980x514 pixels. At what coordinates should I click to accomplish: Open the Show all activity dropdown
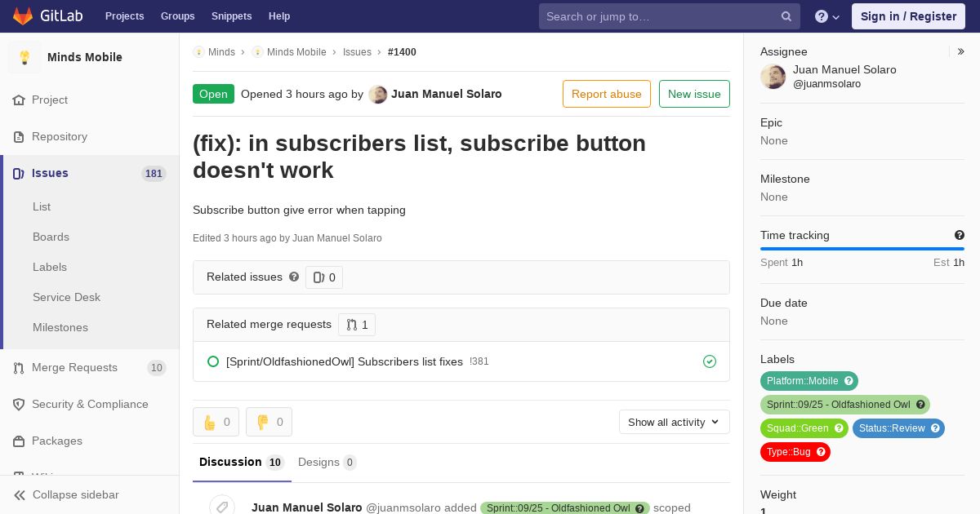point(675,422)
